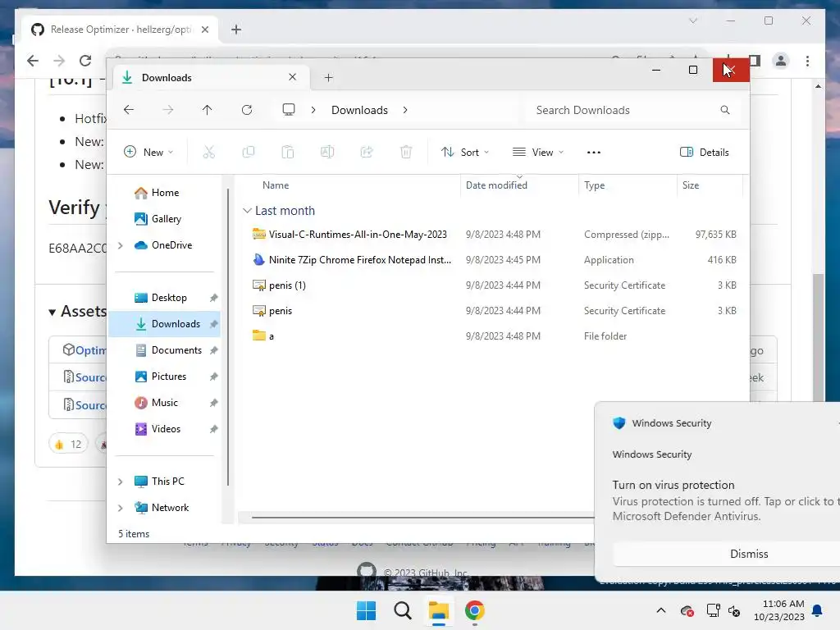Open the Windows Start menu

click(x=367, y=610)
